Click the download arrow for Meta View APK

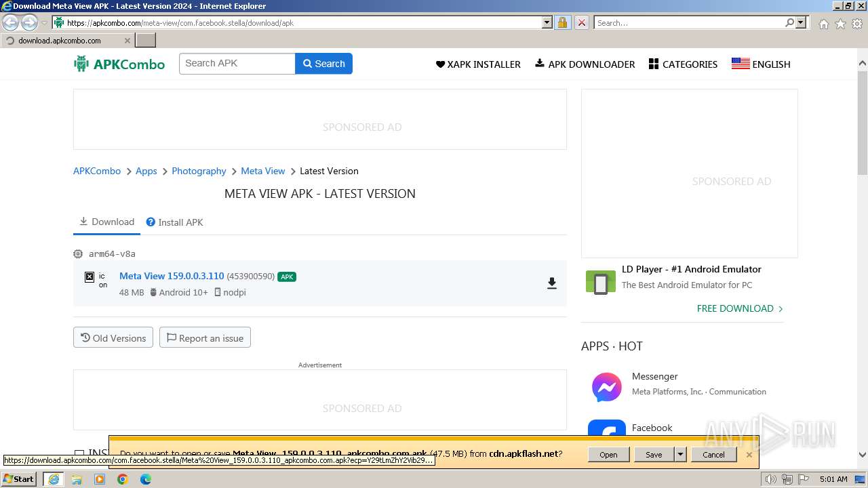(552, 283)
